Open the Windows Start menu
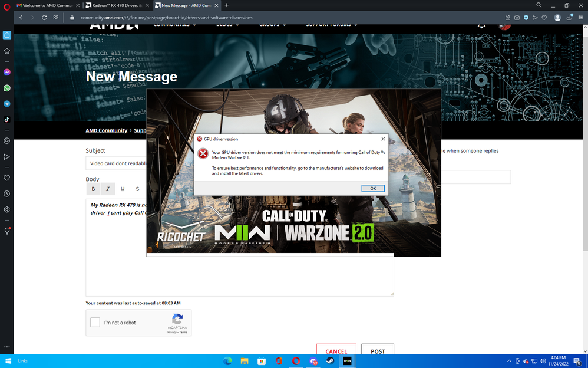 [x=8, y=361]
